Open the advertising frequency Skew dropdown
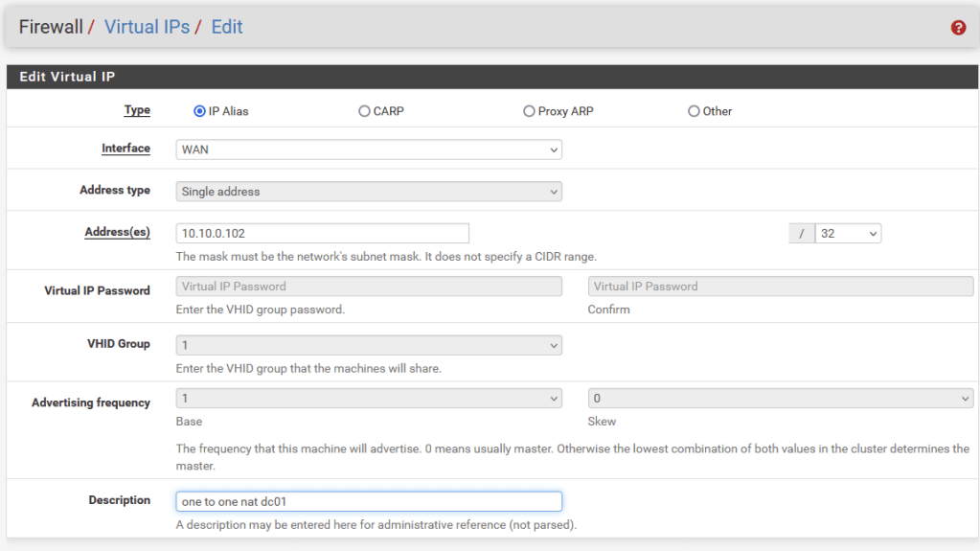This screenshot has height=551, width=980. 780,399
